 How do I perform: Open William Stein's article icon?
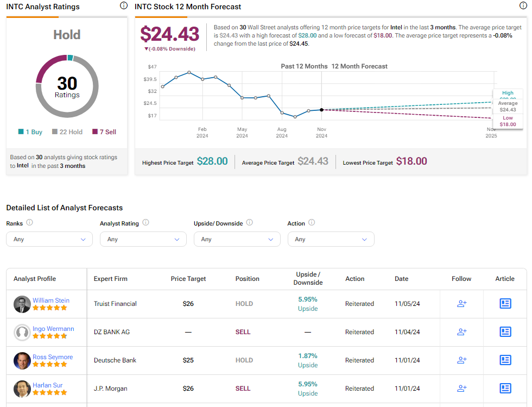[x=505, y=304]
